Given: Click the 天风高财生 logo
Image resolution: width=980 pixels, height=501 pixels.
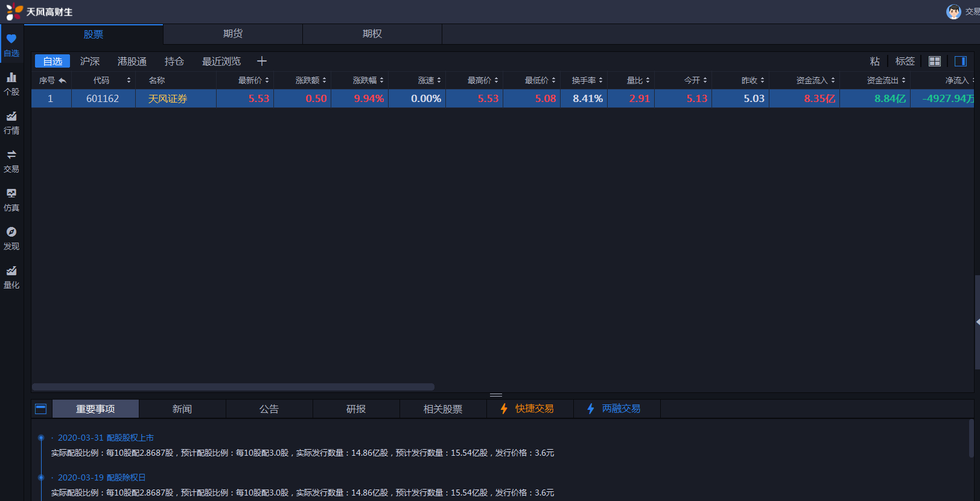Looking at the screenshot, I should (39, 12).
